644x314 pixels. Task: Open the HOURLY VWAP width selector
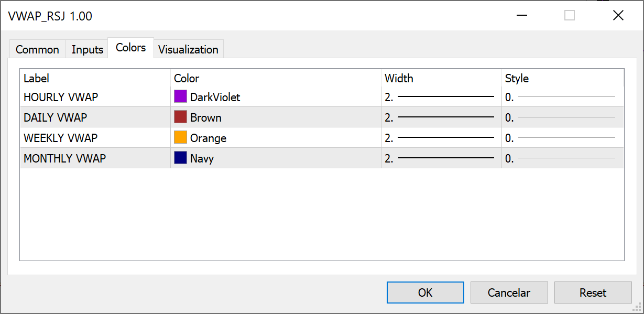click(441, 97)
